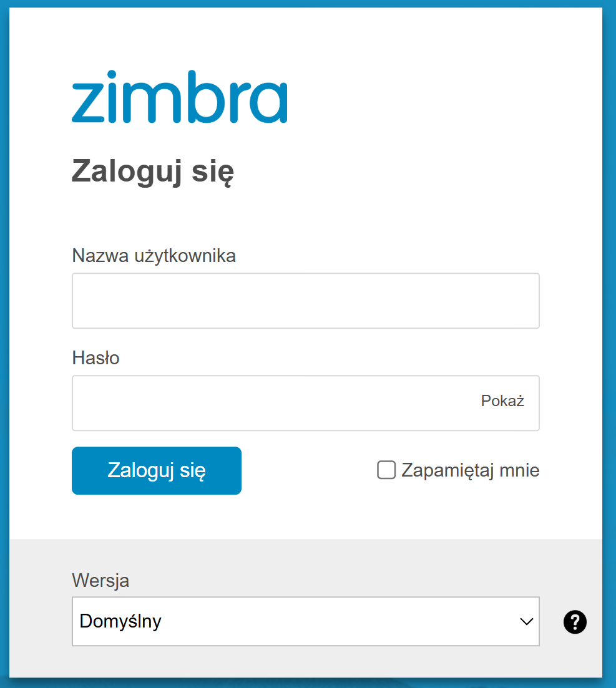Show the password with Pokaż
The height and width of the screenshot is (688, 616).
502,401
